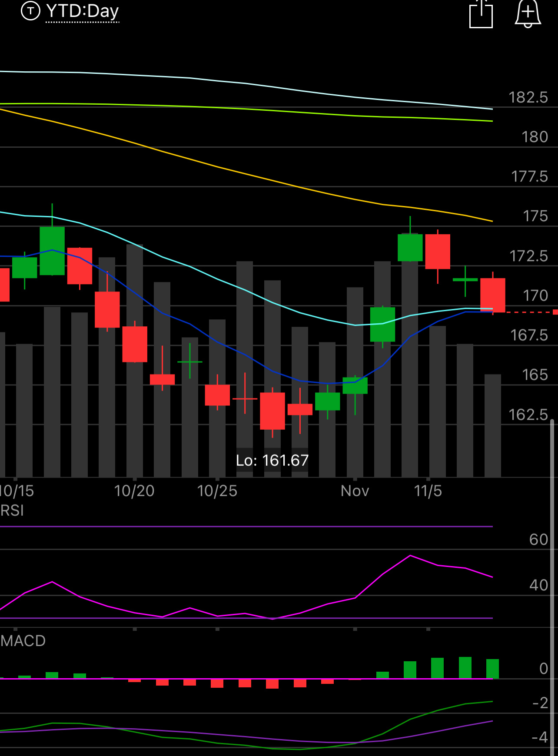Tap the 10/20 date axis label
The image size is (558, 756).
point(134,491)
